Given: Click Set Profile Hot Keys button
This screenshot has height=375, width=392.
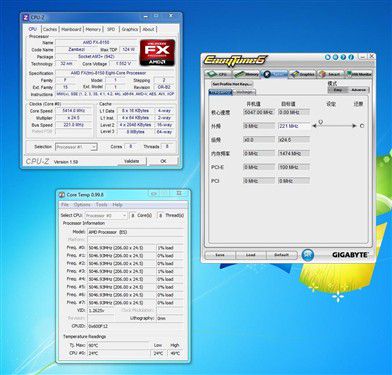Looking at the screenshot, I should (x=232, y=84).
